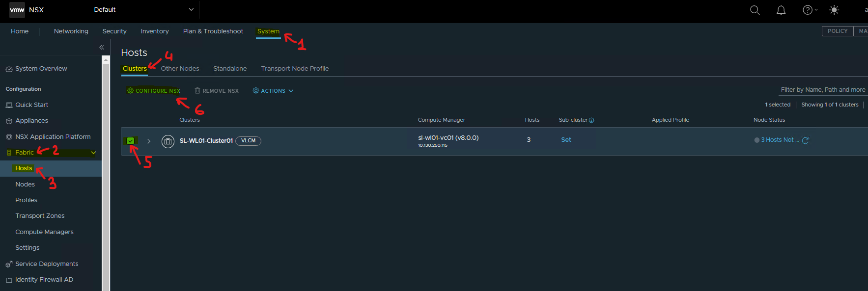This screenshot has height=291, width=868.
Task: Toggle the light/dark theme sun icon
Action: pos(834,10)
